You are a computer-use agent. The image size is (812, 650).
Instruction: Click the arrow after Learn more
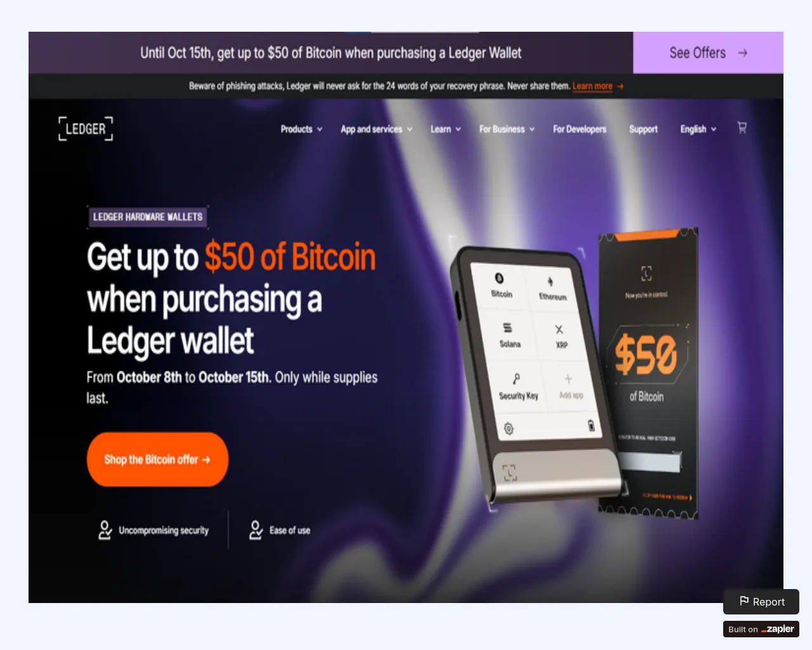click(x=620, y=86)
